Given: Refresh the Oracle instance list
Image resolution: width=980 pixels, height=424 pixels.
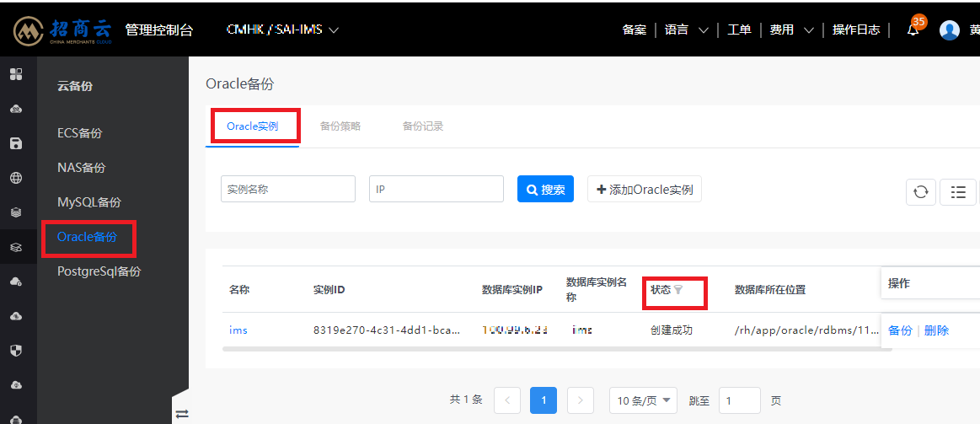Looking at the screenshot, I should pyautogui.click(x=921, y=192).
